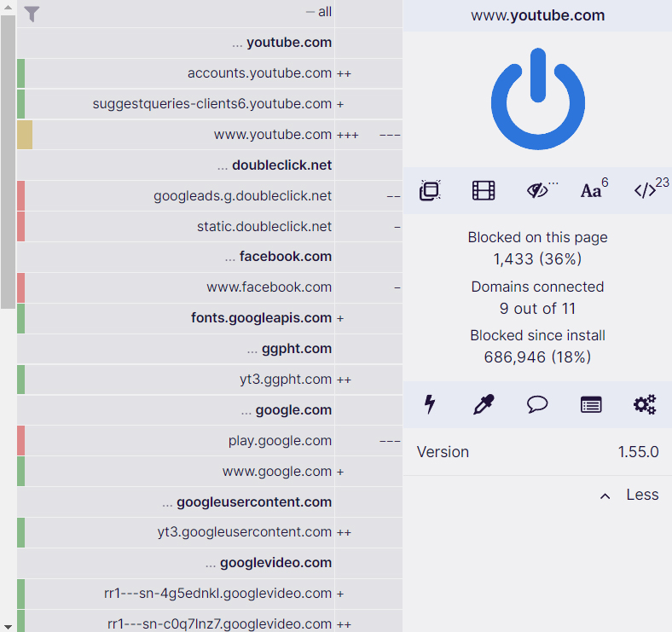Toggle the block all popups icon
The height and width of the screenshot is (632, 672).
(430, 190)
